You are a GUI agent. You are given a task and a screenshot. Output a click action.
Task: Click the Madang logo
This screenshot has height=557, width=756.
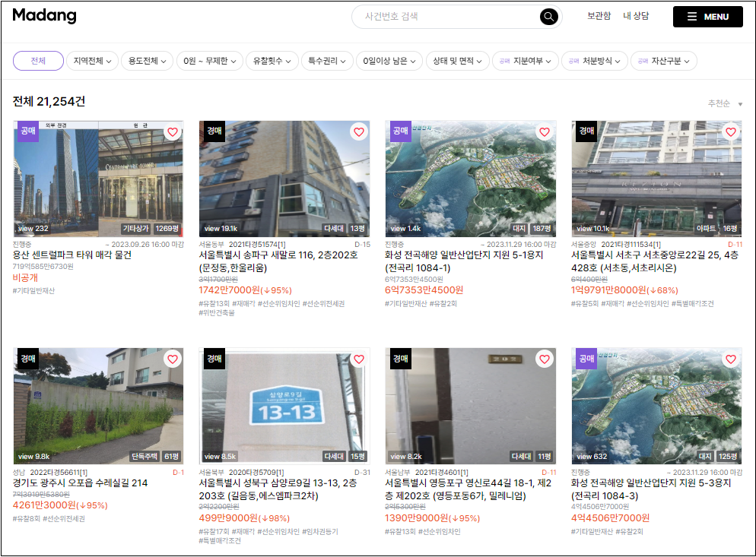point(44,16)
